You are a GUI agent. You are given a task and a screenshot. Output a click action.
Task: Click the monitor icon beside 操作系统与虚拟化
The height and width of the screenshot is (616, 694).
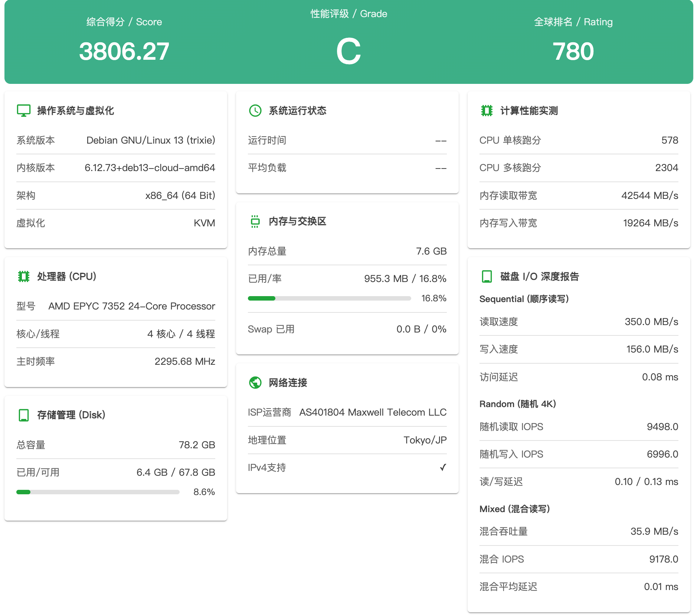24,111
